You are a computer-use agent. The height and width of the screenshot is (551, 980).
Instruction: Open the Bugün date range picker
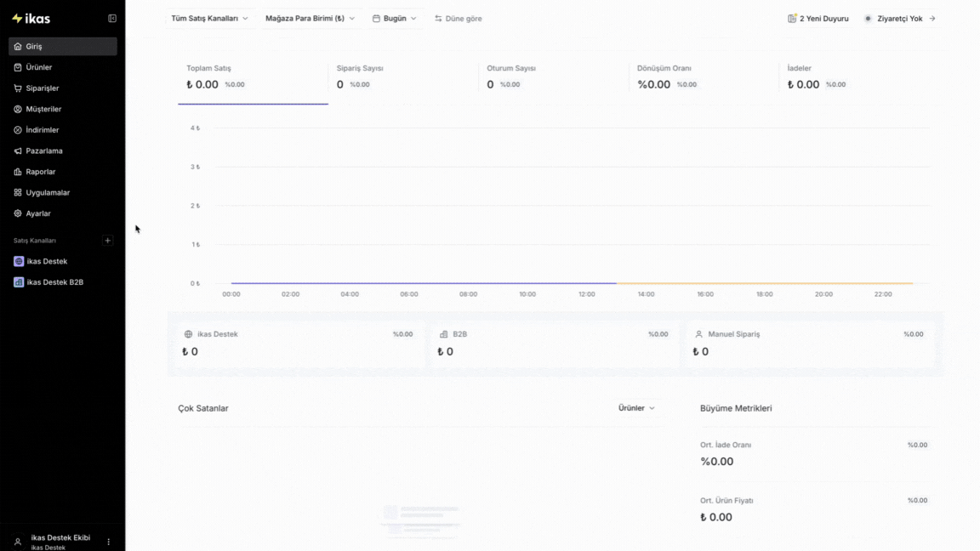coord(395,18)
